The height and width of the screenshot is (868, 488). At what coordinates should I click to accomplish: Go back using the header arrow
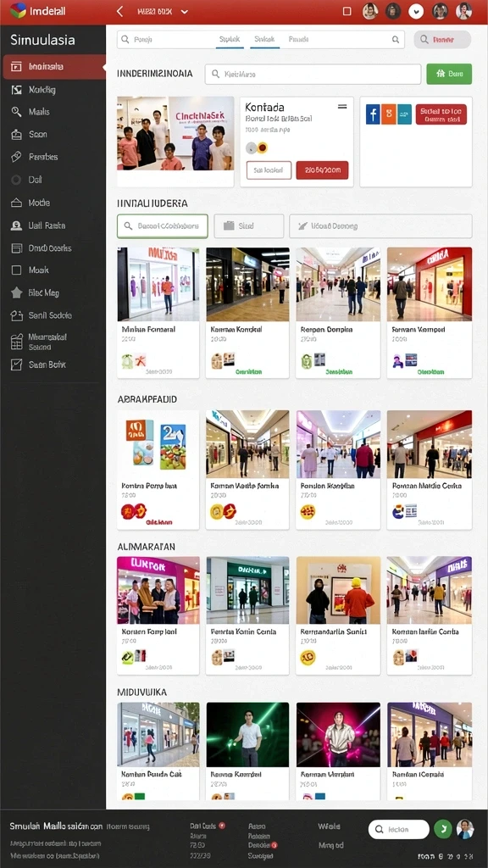pyautogui.click(x=119, y=11)
